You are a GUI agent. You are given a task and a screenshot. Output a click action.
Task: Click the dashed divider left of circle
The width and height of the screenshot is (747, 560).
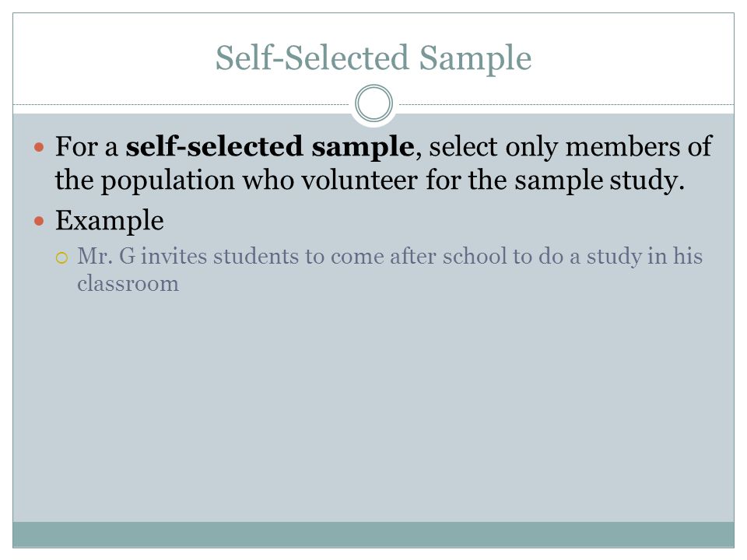pyautogui.click(x=181, y=104)
